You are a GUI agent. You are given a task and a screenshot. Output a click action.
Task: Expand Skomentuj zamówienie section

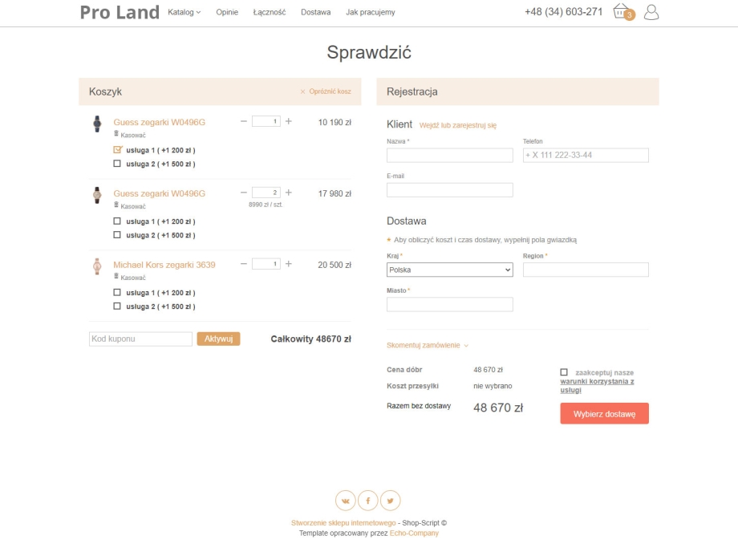[x=427, y=345]
